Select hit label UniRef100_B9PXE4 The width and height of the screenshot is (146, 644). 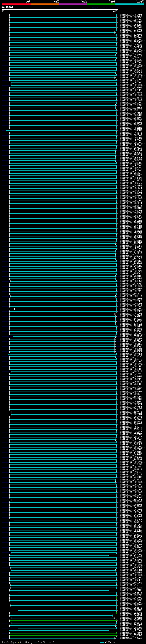(131, 354)
